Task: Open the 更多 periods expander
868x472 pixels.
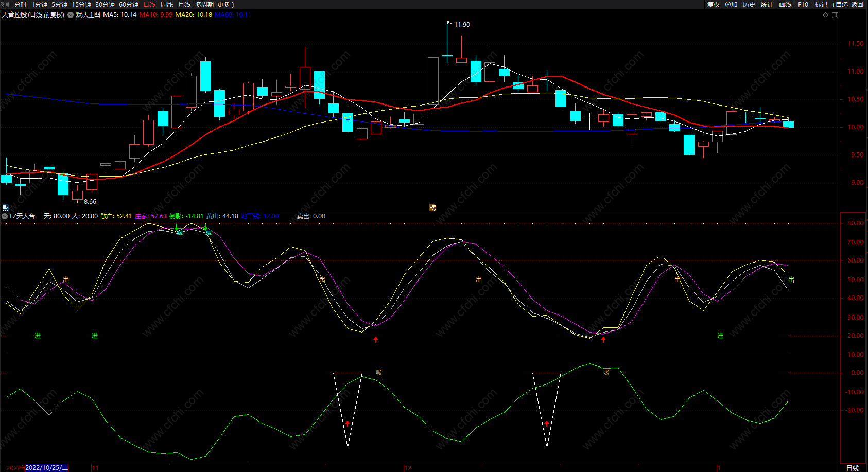Action: click(x=225, y=4)
